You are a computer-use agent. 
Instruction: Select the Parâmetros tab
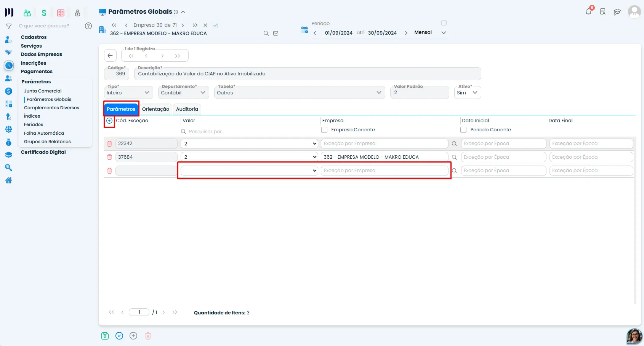[121, 109]
